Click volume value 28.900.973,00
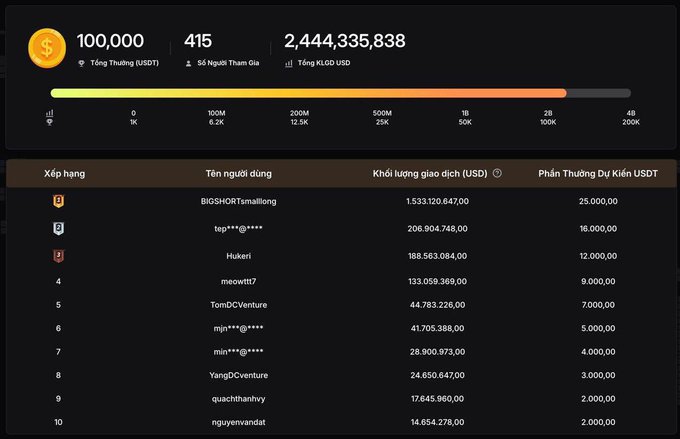 point(438,352)
